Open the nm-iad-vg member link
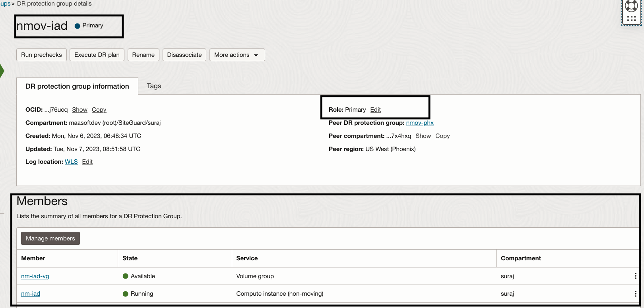644x308 pixels. 35,276
